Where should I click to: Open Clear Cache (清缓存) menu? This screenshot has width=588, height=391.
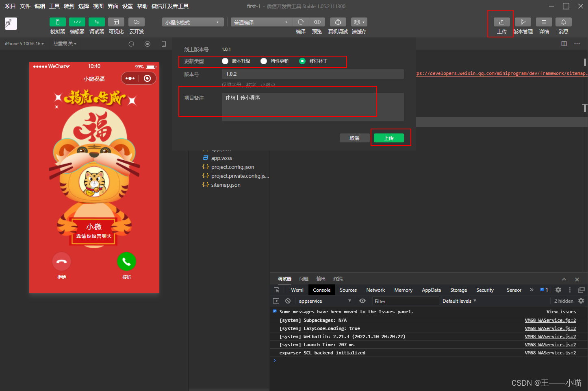pyautogui.click(x=359, y=22)
